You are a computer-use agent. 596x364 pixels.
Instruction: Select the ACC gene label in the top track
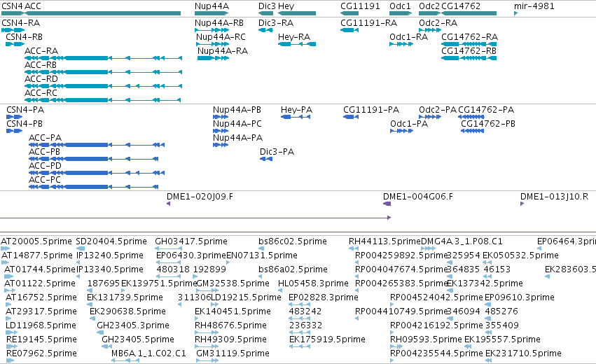(33, 6)
